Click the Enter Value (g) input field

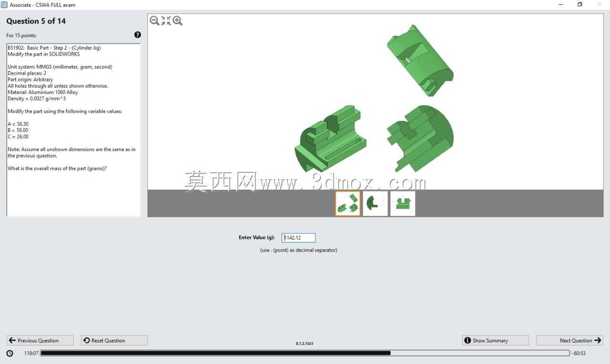coord(298,238)
